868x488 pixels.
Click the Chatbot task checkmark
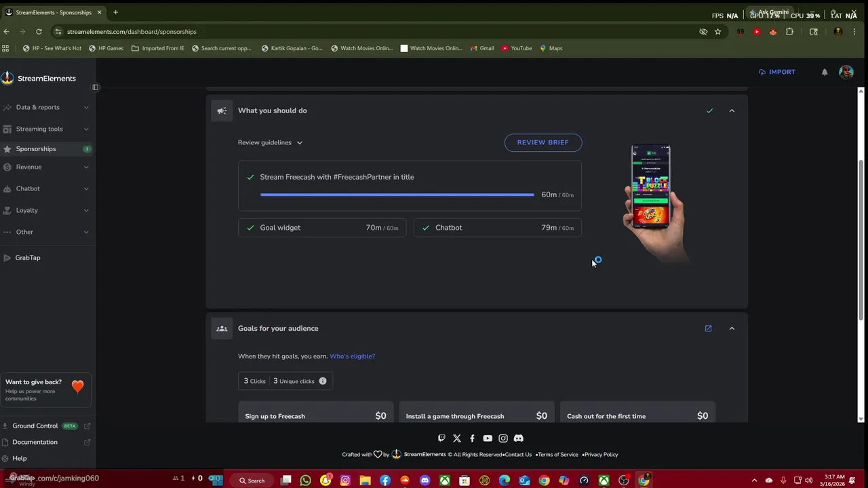point(426,228)
